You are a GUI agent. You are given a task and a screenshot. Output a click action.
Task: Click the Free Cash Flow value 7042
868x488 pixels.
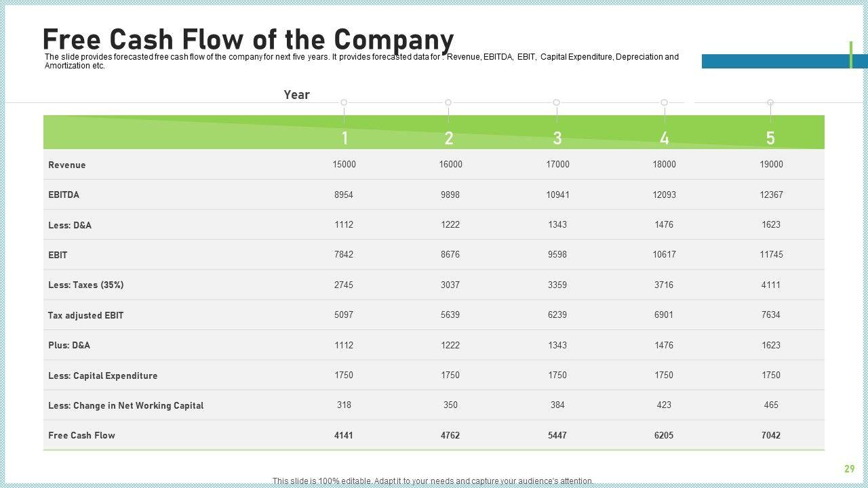coord(770,435)
